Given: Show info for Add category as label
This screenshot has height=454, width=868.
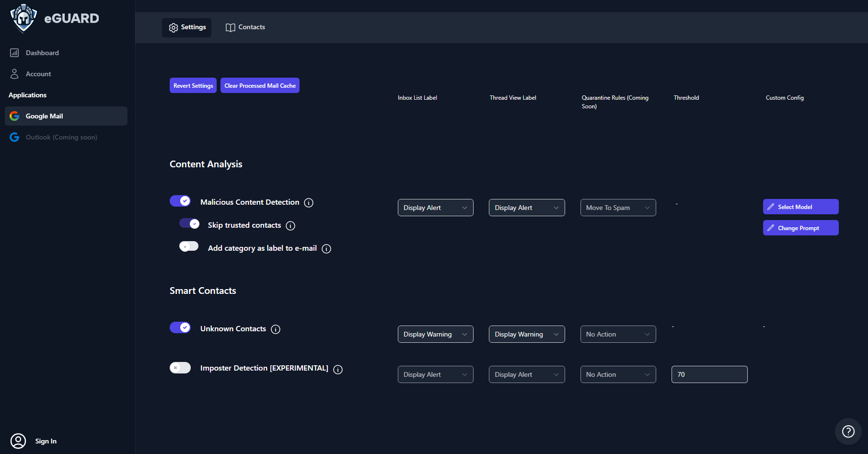Looking at the screenshot, I should pos(326,249).
